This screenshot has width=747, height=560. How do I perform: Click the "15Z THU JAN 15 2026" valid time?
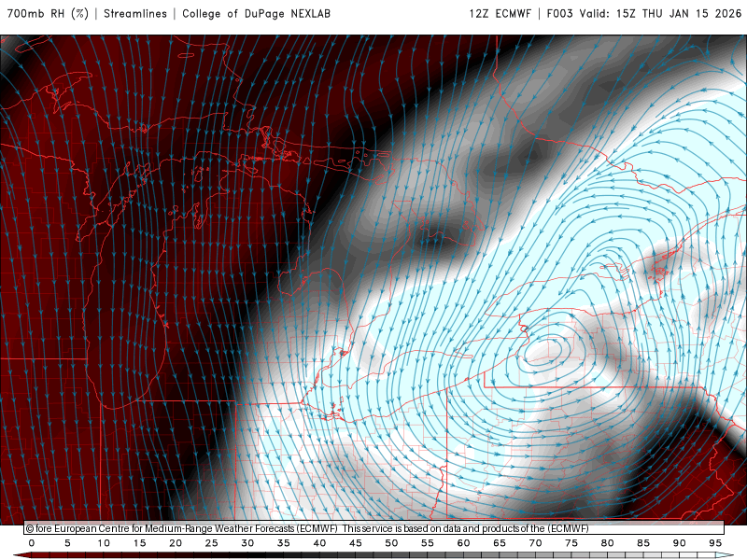click(x=679, y=14)
